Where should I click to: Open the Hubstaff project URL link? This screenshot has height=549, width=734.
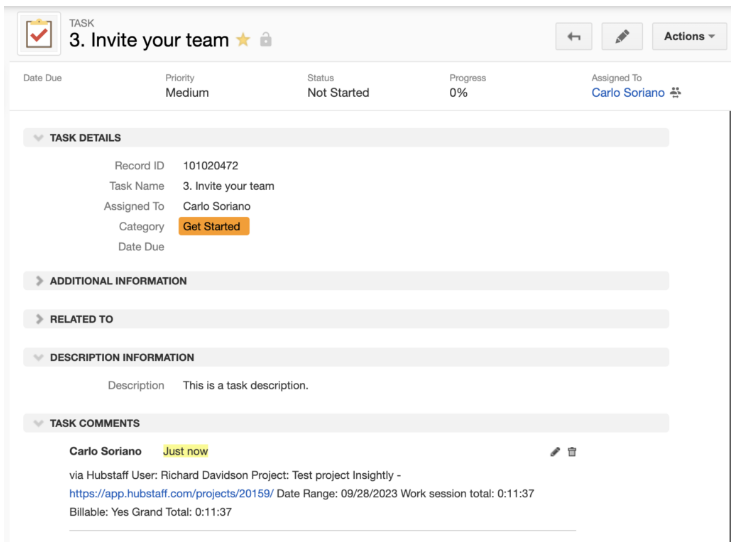pos(171,494)
